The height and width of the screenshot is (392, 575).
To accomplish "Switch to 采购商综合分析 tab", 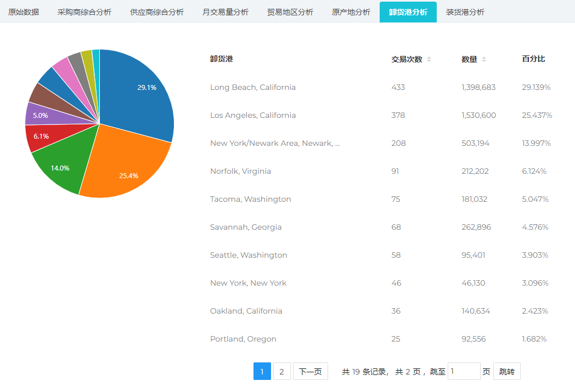I will pos(84,12).
